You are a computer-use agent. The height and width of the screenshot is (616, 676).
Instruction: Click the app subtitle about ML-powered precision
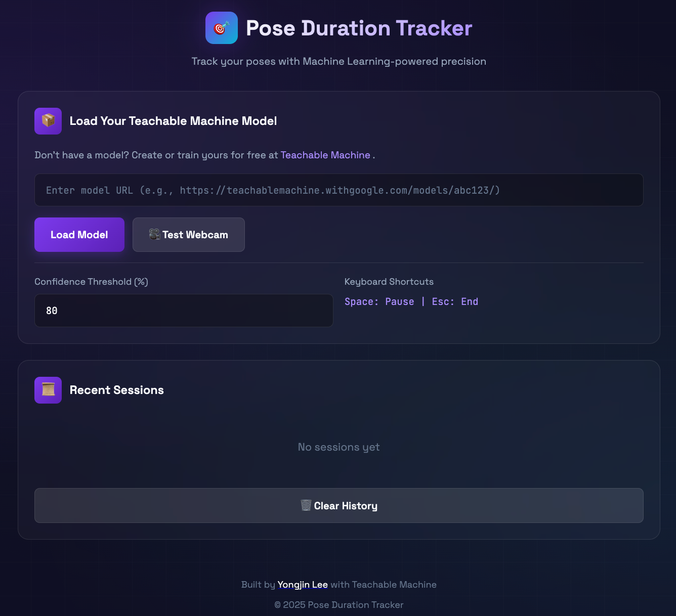coord(339,61)
